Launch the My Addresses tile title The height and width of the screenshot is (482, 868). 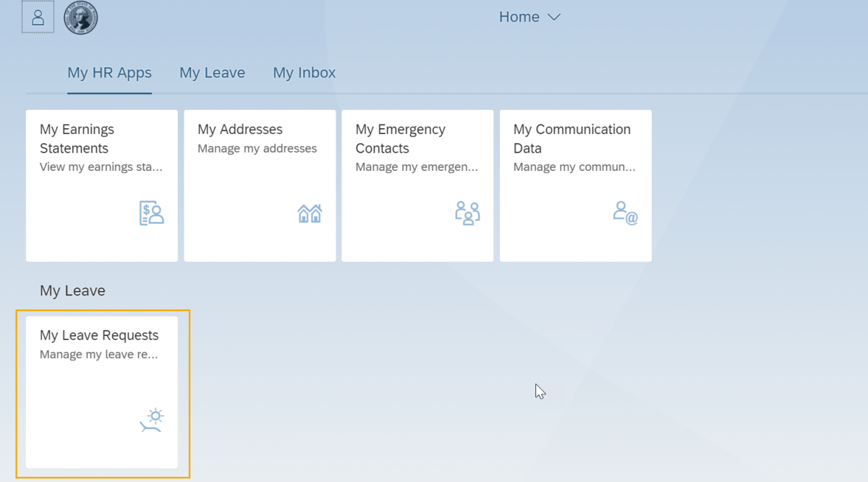[240, 130]
